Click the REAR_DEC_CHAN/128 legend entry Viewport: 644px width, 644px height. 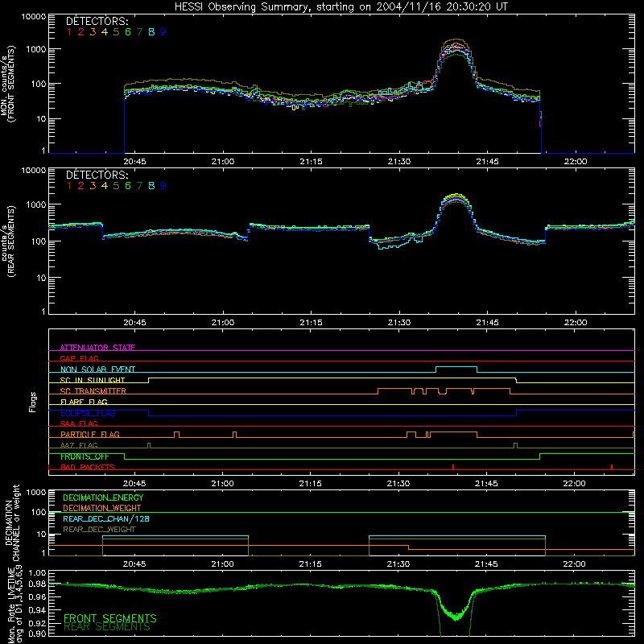tap(106, 518)
